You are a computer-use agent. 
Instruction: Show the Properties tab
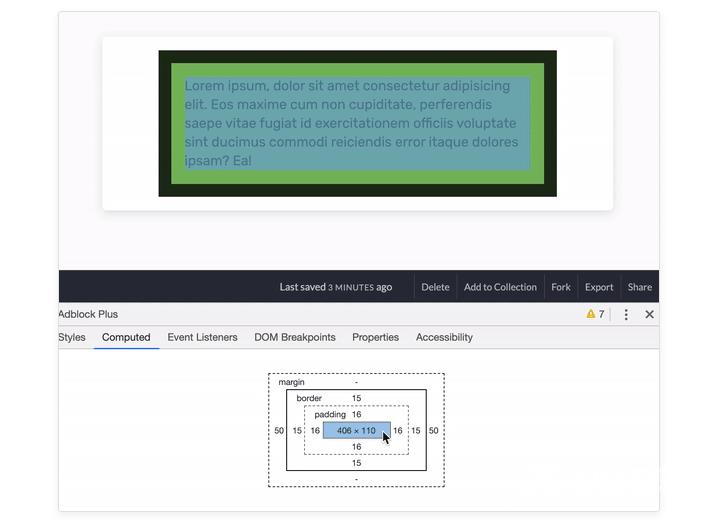375,337
